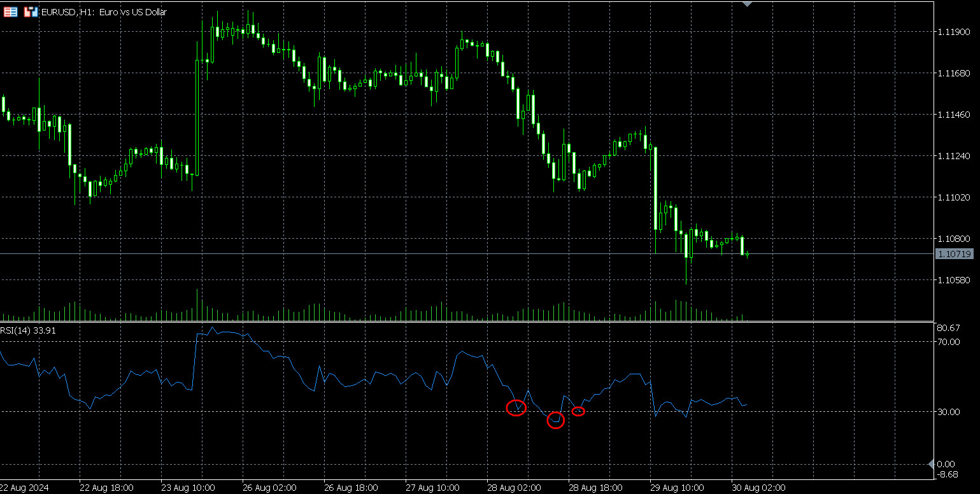The width and height of the screenshot is (980, 494).
Task: Click the '26 Aug 18:00' time axis label
Action: 351,488
